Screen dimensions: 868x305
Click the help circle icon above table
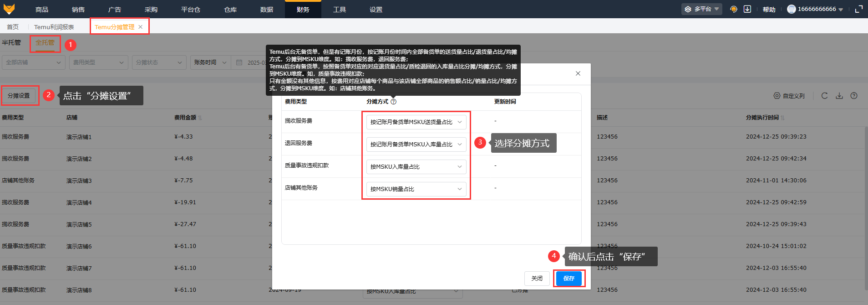click(x=854, y=96)
